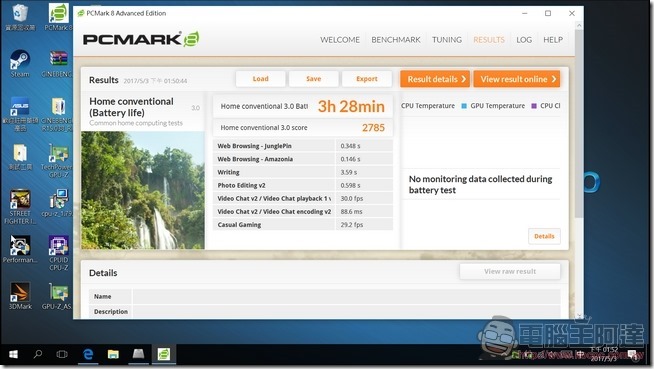Click the taskbar search magnifier icon
Screen dimensions: 654x369
pos(38,354)
